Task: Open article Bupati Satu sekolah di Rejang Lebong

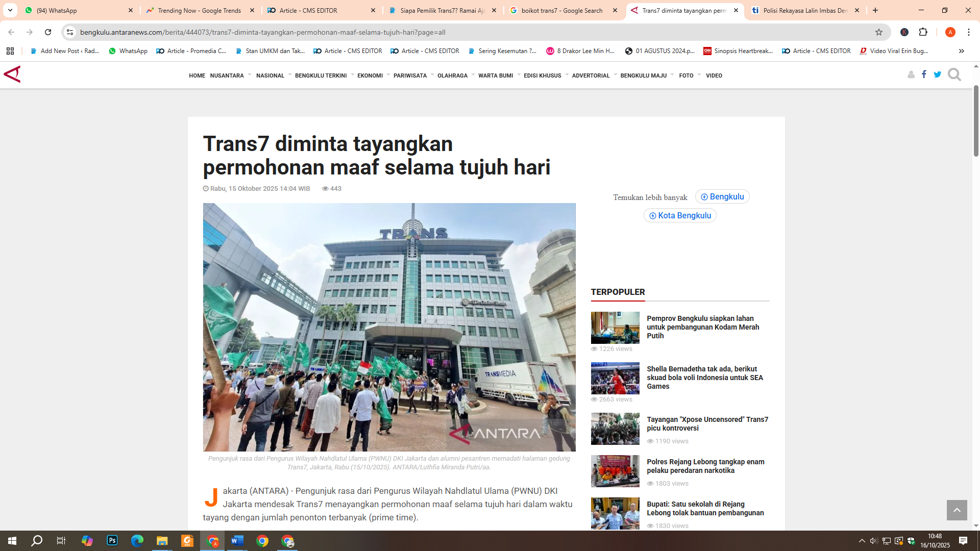Action: [x=705, y=508]
